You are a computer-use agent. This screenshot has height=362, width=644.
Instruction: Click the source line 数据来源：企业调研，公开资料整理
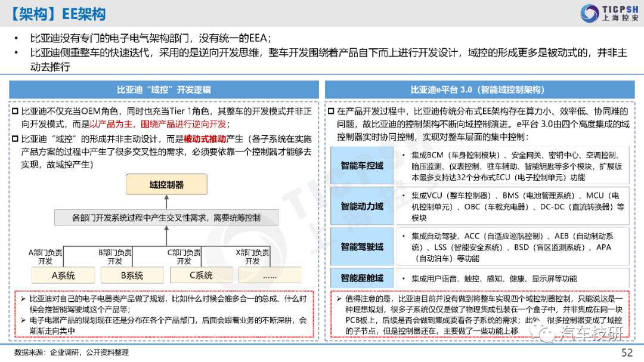point(72,352)
